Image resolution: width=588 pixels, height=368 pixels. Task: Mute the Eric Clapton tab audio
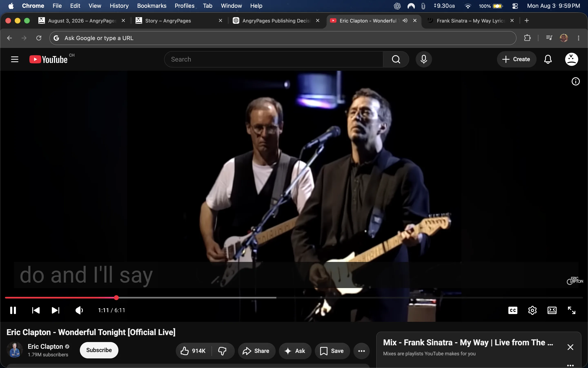(405, 20)
